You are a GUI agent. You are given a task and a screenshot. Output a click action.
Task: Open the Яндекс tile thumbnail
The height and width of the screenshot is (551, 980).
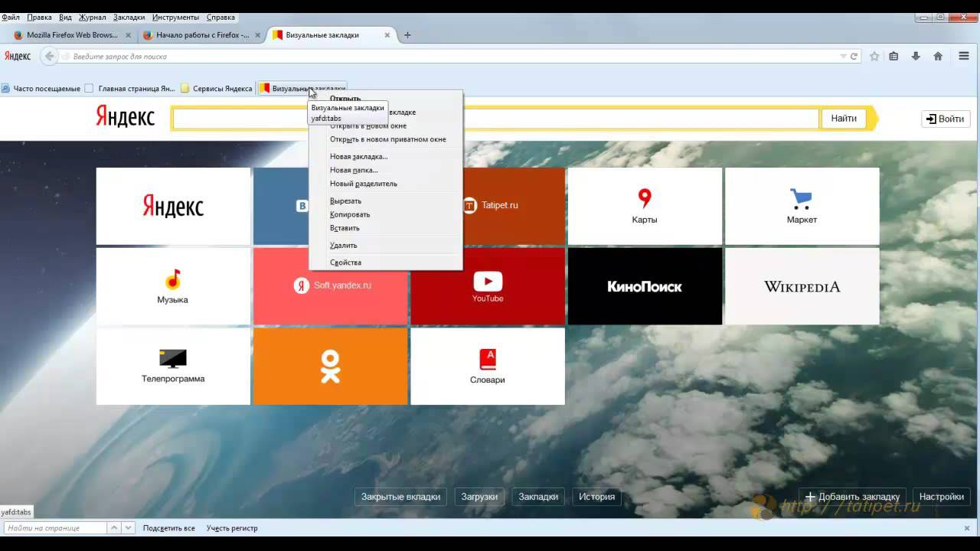[173, 206]
